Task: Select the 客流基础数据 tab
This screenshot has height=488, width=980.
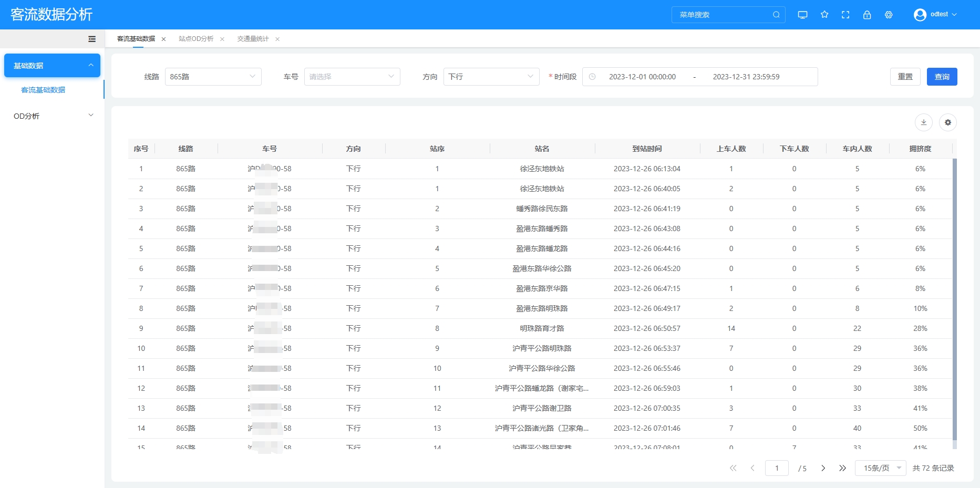Action: coord(136,39)
